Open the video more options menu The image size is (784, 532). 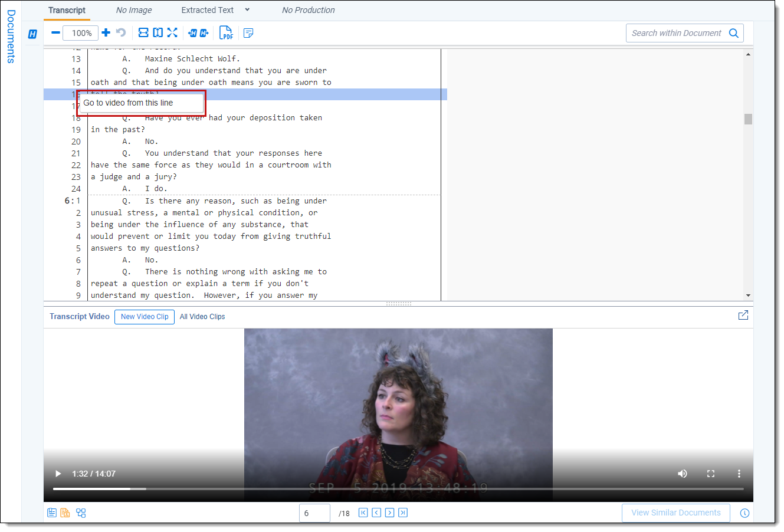tap(739, 474)
